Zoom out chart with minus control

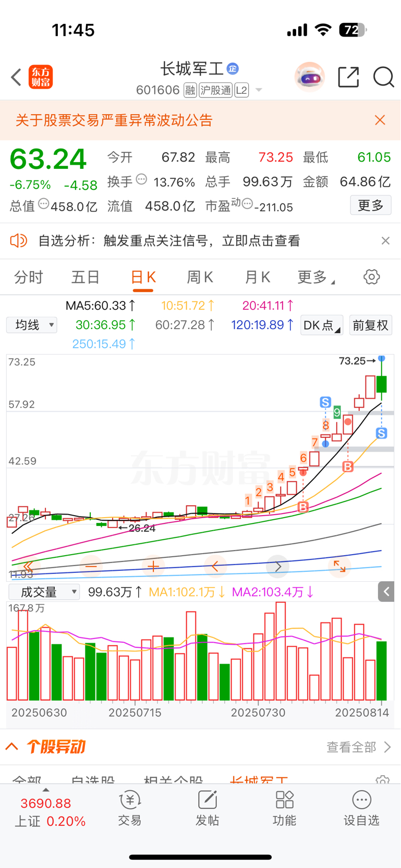coord(91,566)
